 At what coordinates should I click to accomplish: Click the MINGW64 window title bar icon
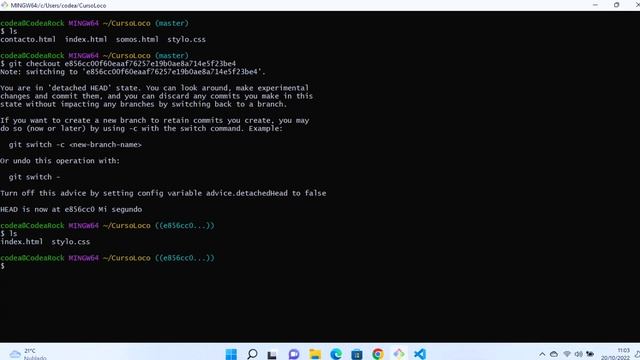coord(4,5)
